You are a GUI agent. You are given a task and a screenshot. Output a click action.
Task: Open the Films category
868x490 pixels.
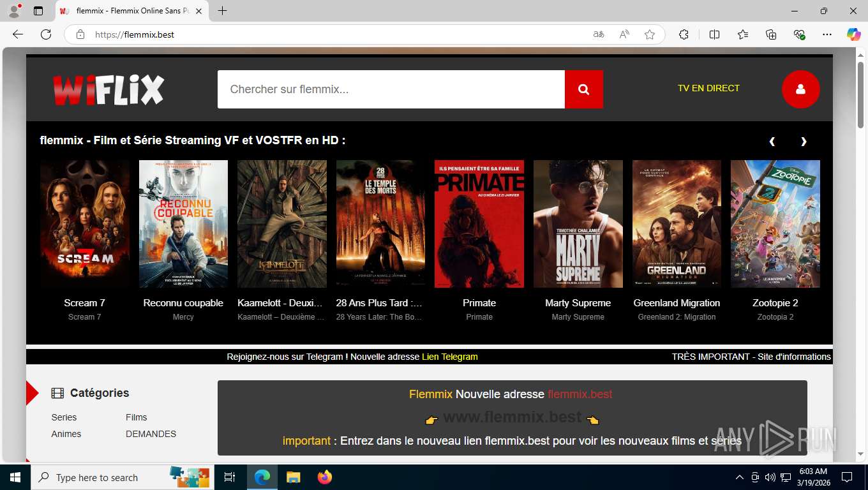(137, 417)
